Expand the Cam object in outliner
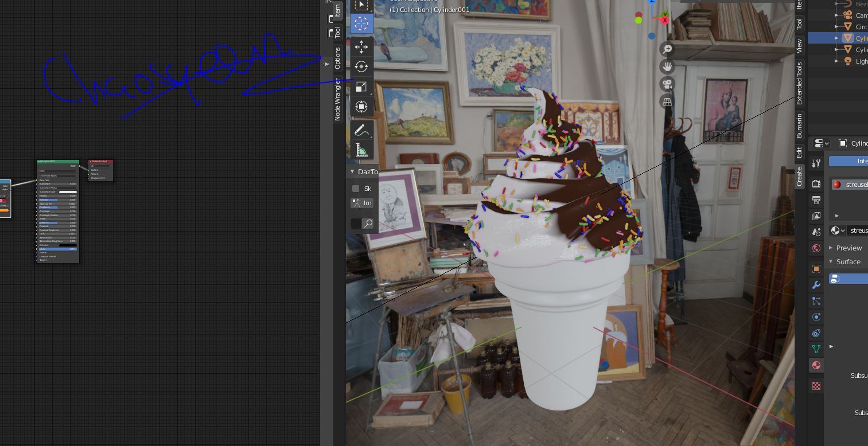 click(837, 15)
